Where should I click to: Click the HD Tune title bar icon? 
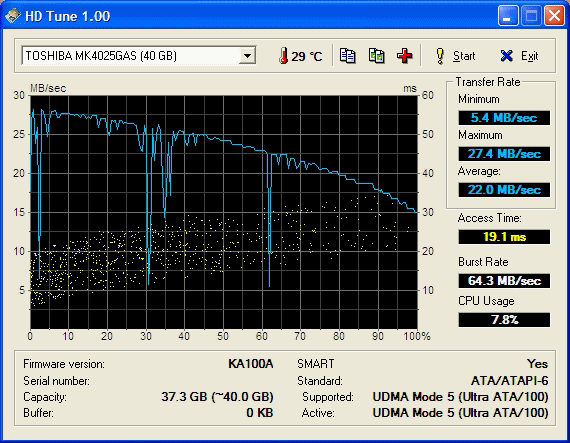coord(13,16)
